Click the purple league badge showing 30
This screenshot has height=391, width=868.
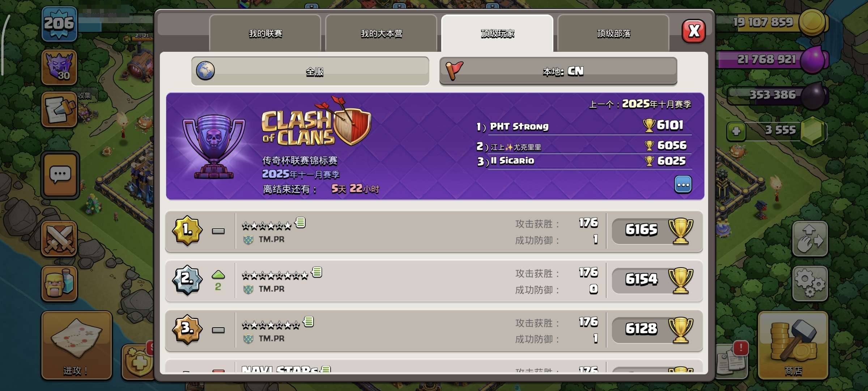59,67
